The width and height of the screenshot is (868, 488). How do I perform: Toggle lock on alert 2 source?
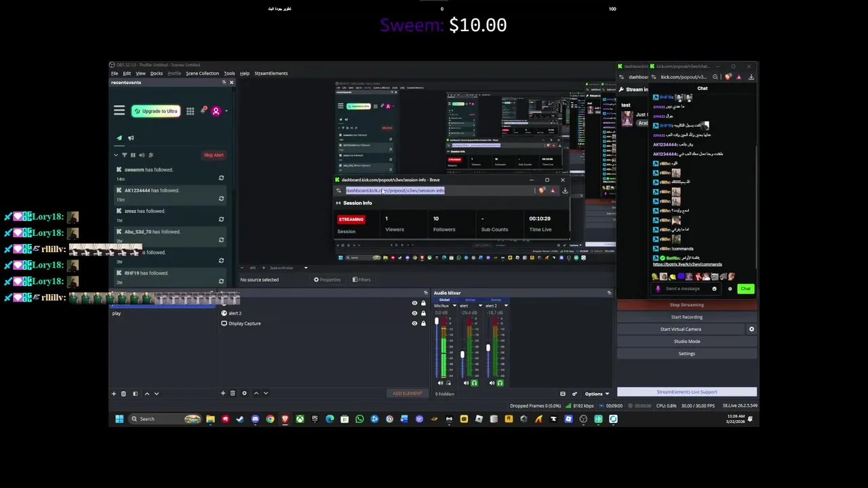click(423, 313)
